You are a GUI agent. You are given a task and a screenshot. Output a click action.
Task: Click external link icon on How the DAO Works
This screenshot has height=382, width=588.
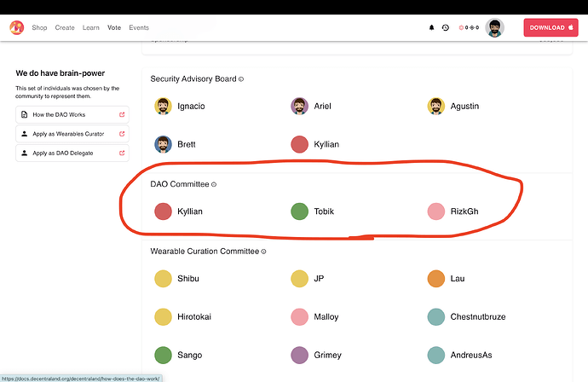coord(122,114)
